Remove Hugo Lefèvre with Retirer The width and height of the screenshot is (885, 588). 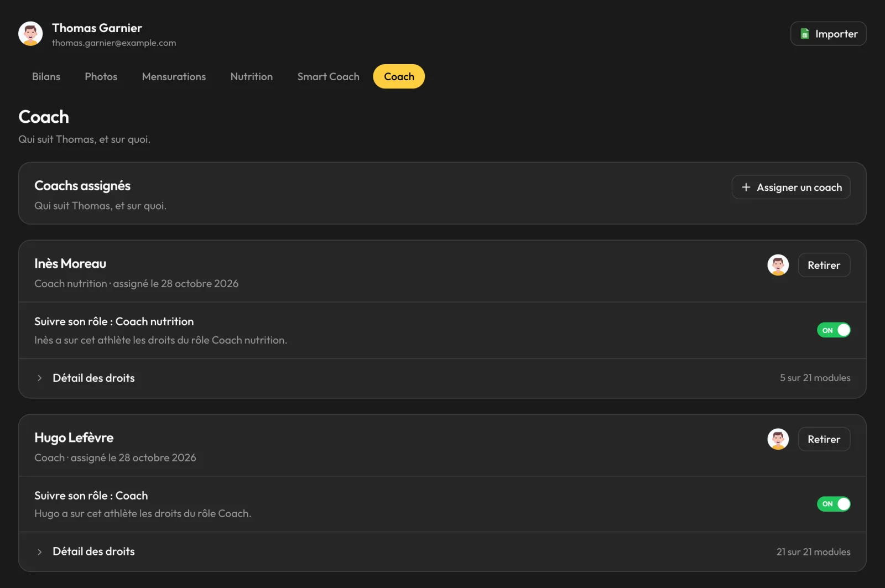824,439
